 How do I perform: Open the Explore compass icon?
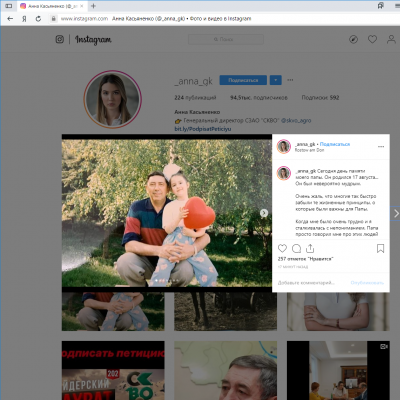[x=353, y=40]
